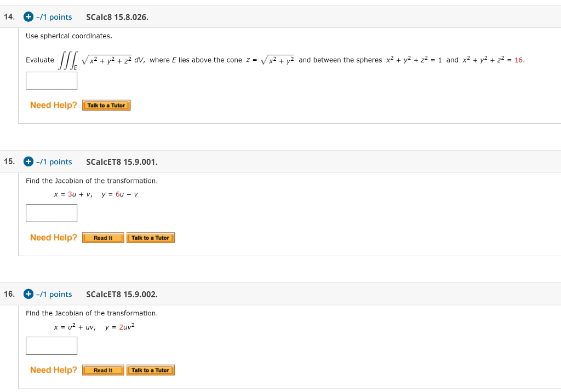Click the plus icon beside question 14 points
Viewport: 561px width, 392px height.
(27, 17)
